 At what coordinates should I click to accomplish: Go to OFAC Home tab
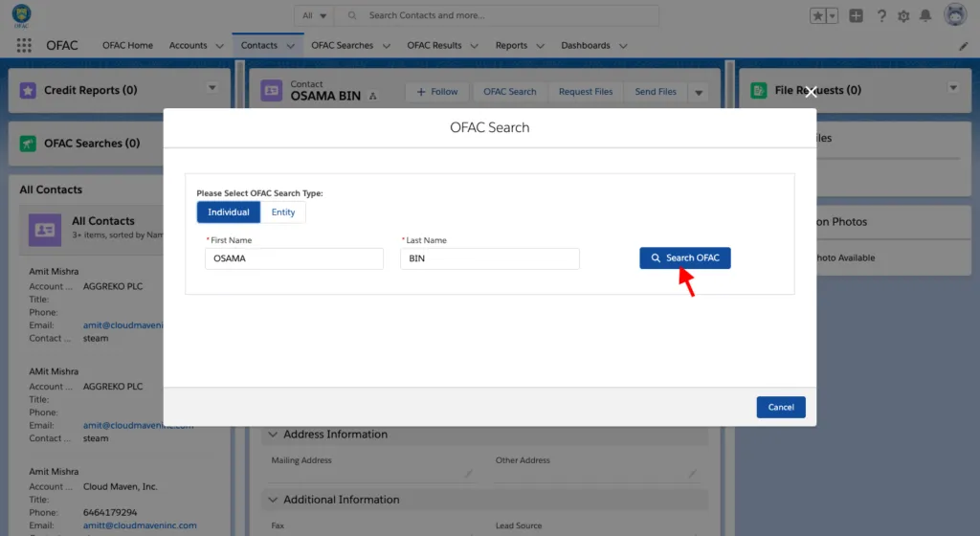click(127, 46)
